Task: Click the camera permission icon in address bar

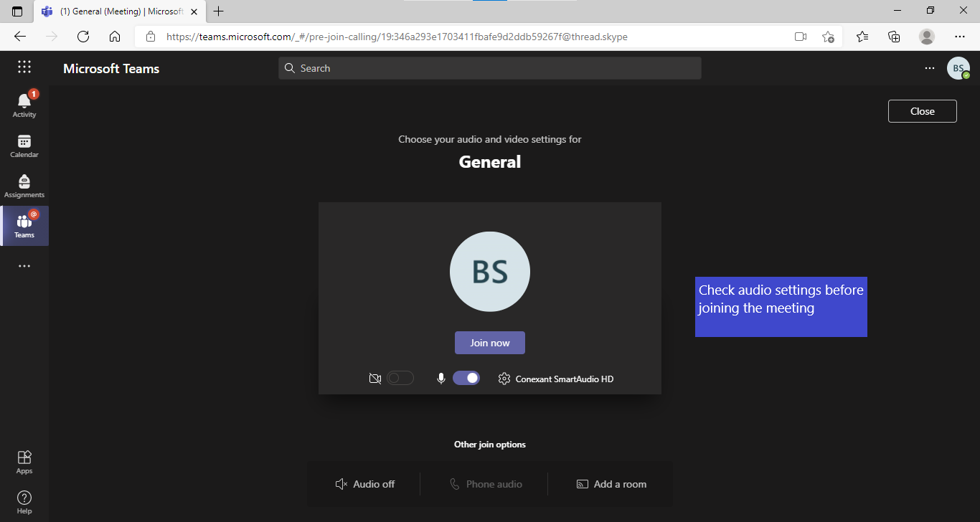Action: [801, 37]
